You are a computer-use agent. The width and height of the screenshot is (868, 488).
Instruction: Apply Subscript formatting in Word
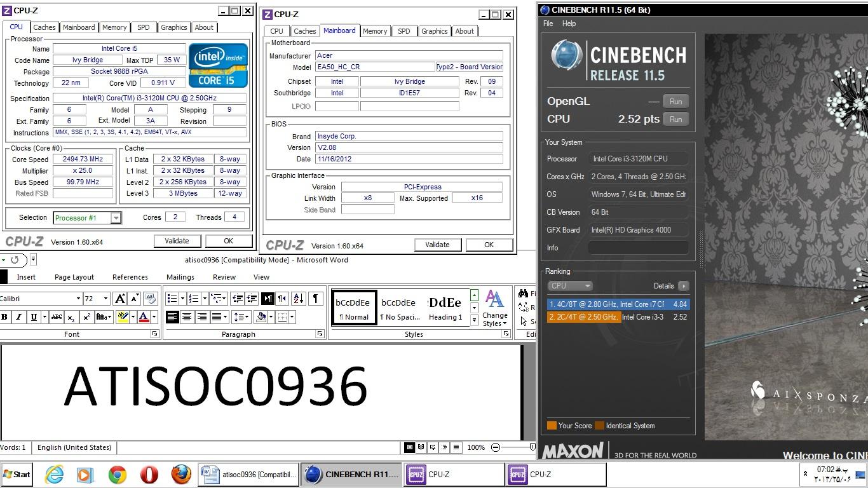(71, 316)
